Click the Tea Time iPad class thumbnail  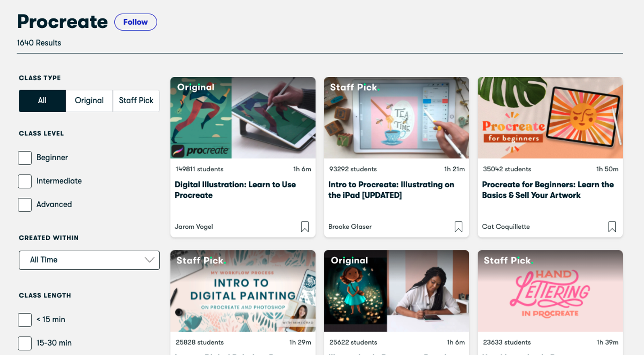[x=396, y=118]
